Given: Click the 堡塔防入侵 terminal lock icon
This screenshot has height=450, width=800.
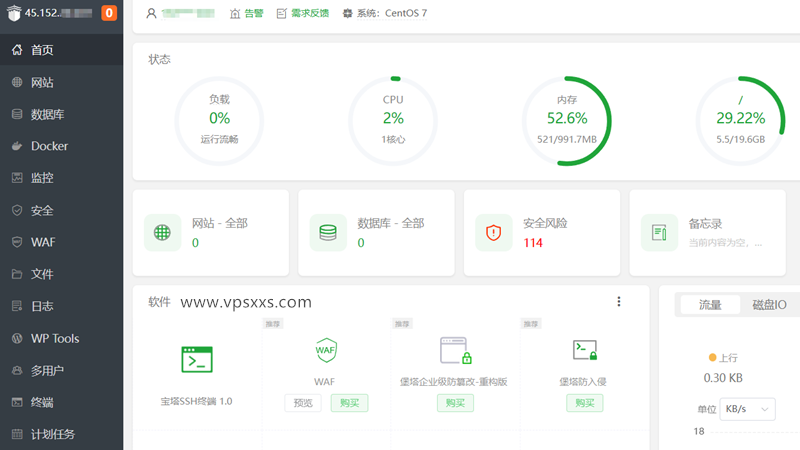Looking at the screenshot, I should pyautogui.click(x=585, y=351).
